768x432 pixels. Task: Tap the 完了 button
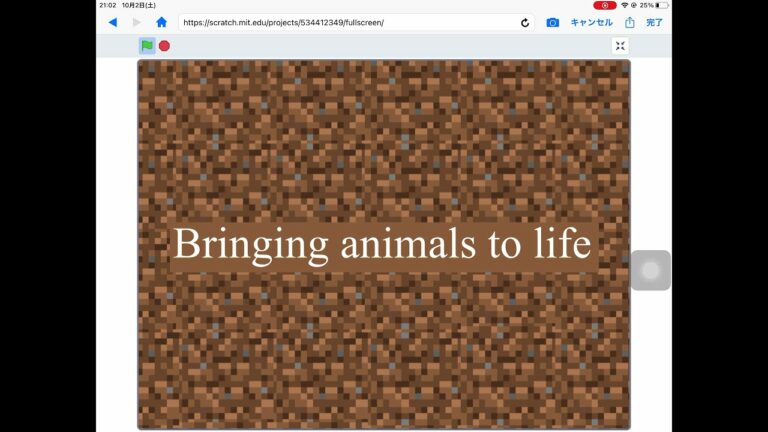(654, 22)
